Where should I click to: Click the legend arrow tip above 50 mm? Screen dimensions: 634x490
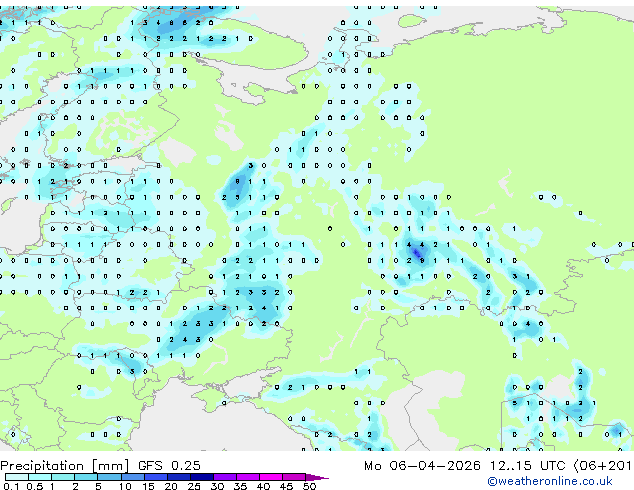(x=317, y=478)
